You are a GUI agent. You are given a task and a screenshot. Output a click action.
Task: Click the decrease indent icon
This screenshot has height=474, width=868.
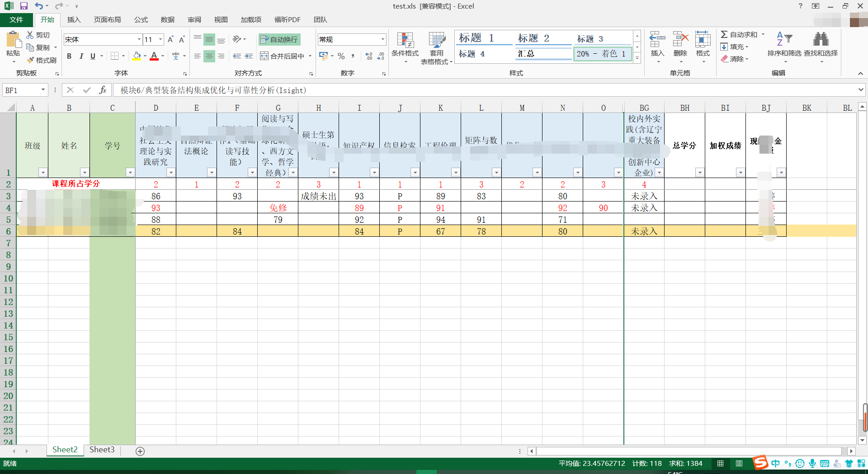pyautogui.click(x=237, y=56)
